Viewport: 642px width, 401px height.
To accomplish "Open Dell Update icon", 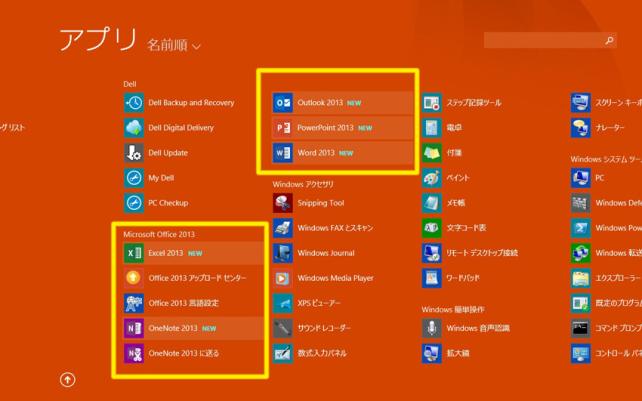I will coord(133,153).
